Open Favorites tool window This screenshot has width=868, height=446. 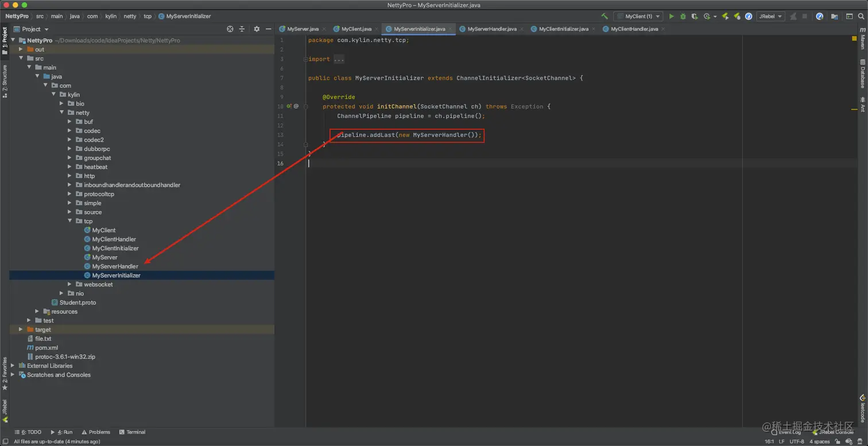[x=5, y=374]
